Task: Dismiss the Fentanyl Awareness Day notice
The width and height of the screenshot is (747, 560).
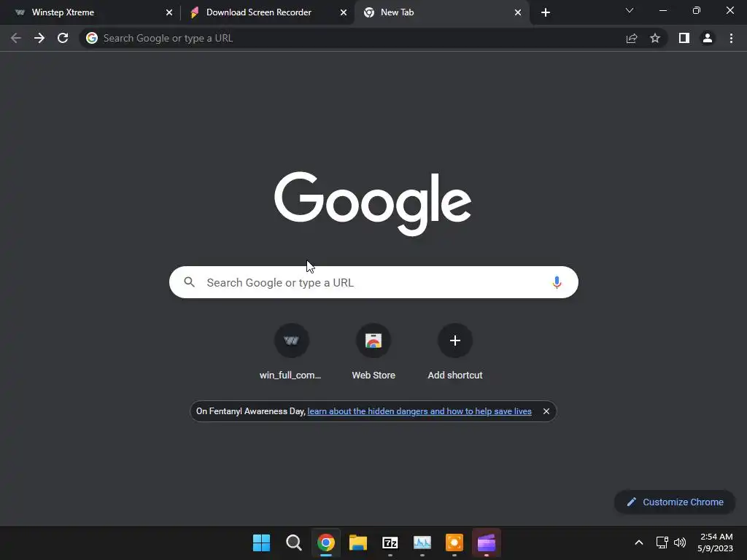Action: [546, 411]
